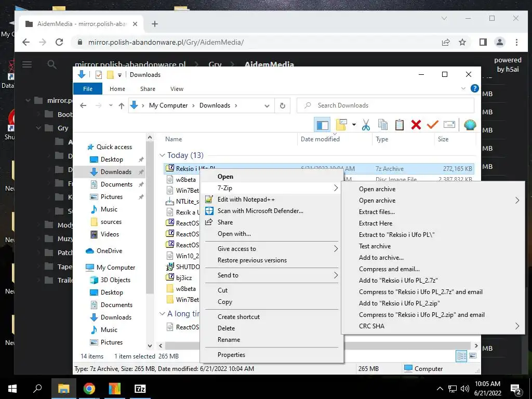Select the sources folder in navigation pane

[106, 222]
